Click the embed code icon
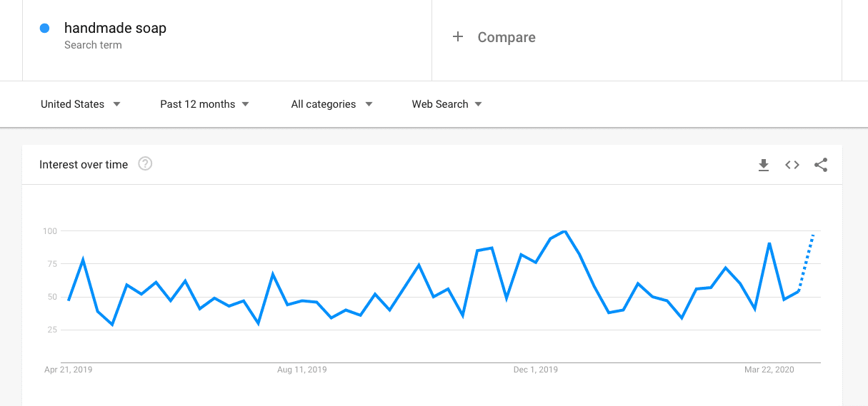This screenshot has height=406, width=868. pos(792,165)
